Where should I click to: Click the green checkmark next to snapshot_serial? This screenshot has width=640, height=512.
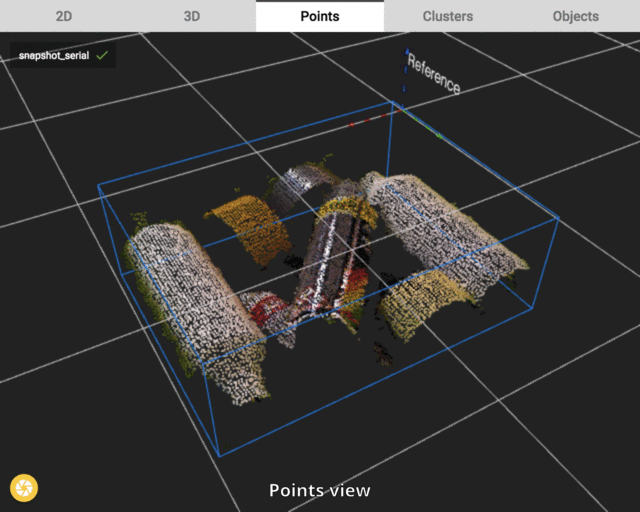coord(102,55)
